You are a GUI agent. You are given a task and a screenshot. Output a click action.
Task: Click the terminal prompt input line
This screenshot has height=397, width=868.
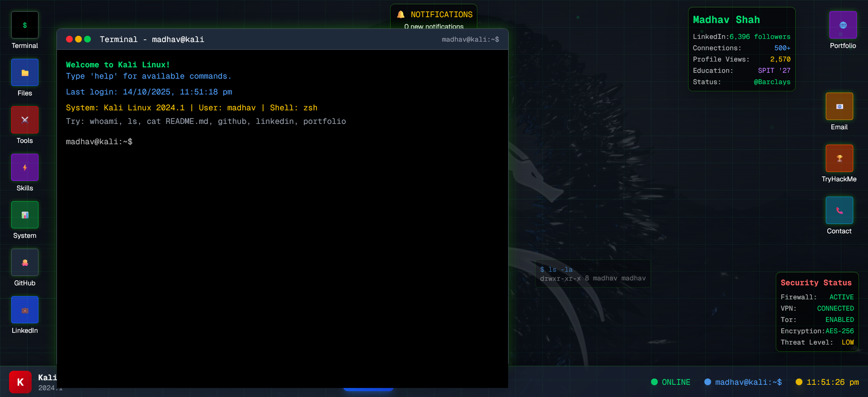283,142
